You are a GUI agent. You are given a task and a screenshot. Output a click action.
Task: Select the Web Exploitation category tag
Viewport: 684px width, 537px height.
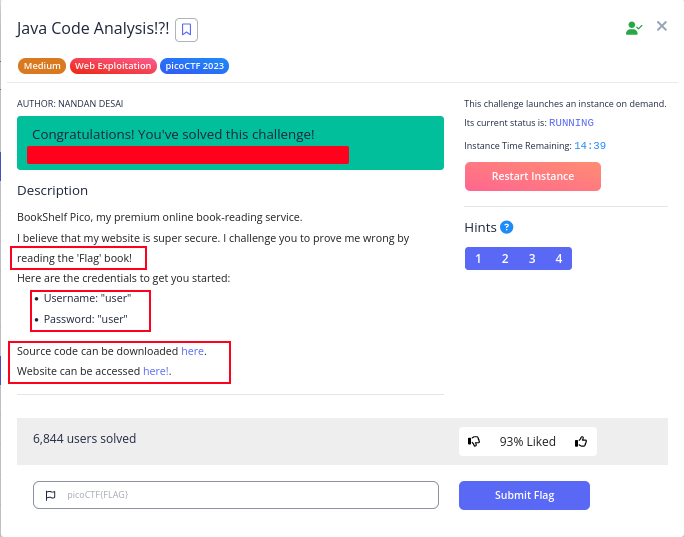[112, 66]
